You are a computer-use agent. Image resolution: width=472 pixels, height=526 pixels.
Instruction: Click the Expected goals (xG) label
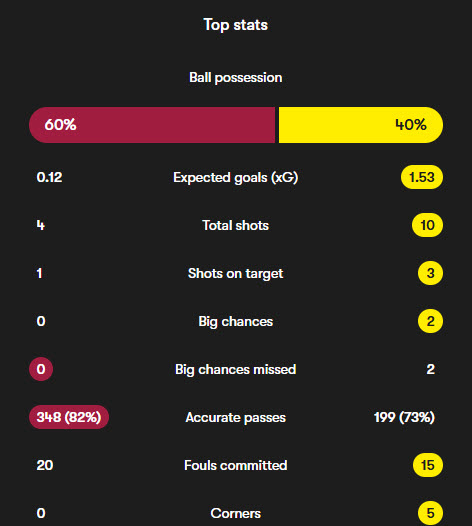235,177
